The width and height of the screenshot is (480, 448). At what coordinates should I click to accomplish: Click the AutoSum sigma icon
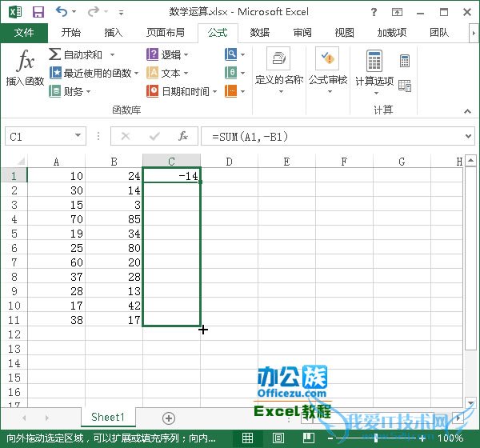pyautogui.click(x=55, y=54)
